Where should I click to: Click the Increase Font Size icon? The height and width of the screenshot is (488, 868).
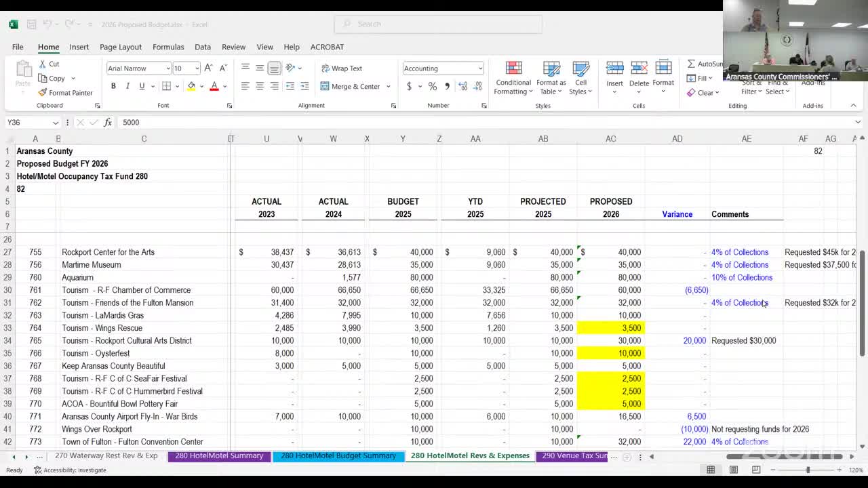(x=209, y=68)
